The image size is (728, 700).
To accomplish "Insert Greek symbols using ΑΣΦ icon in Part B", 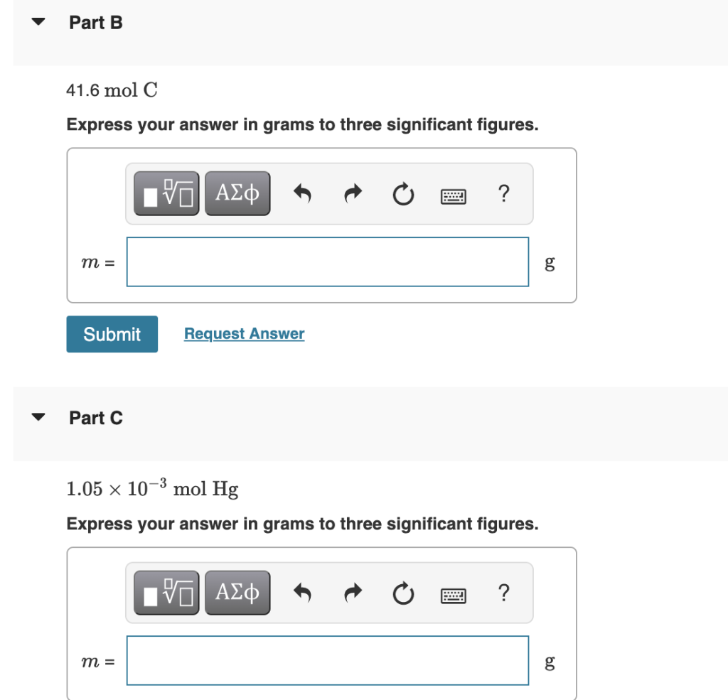I will 237,192.
